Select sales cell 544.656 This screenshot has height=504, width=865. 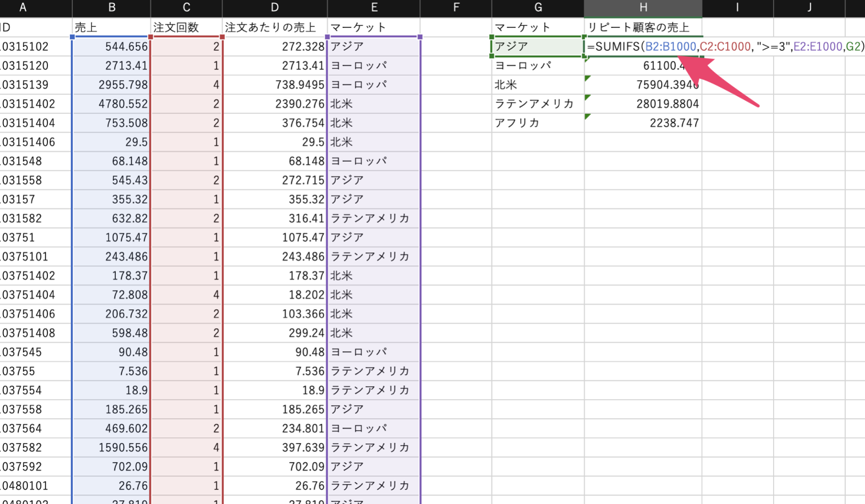click(111, 46)
